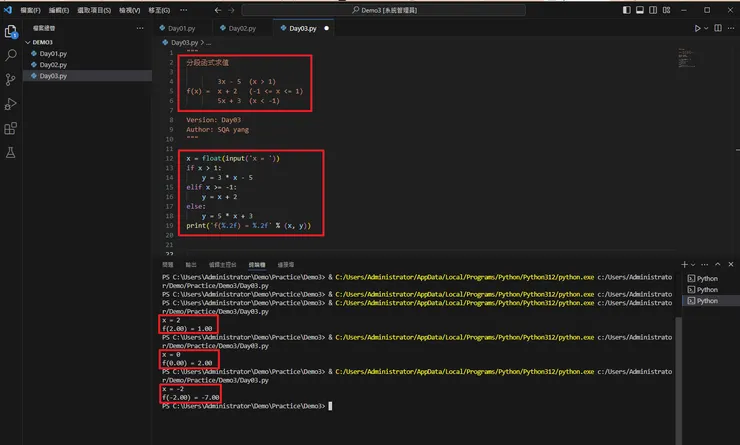Select the last Python terminal in list
Viewport: 740px width, 445px height.
tap(706, 300)
